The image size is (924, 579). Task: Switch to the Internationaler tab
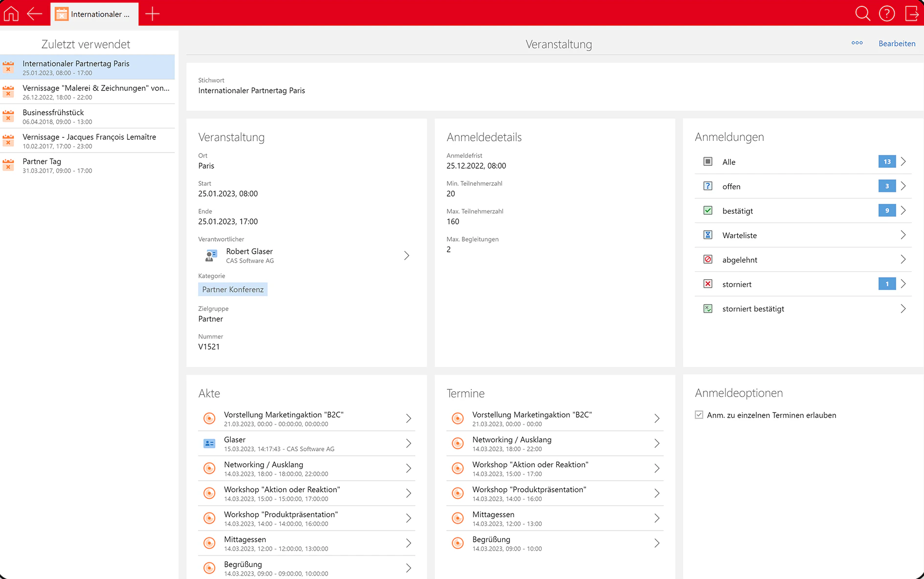pyautogui.click(x=94, y=14)
